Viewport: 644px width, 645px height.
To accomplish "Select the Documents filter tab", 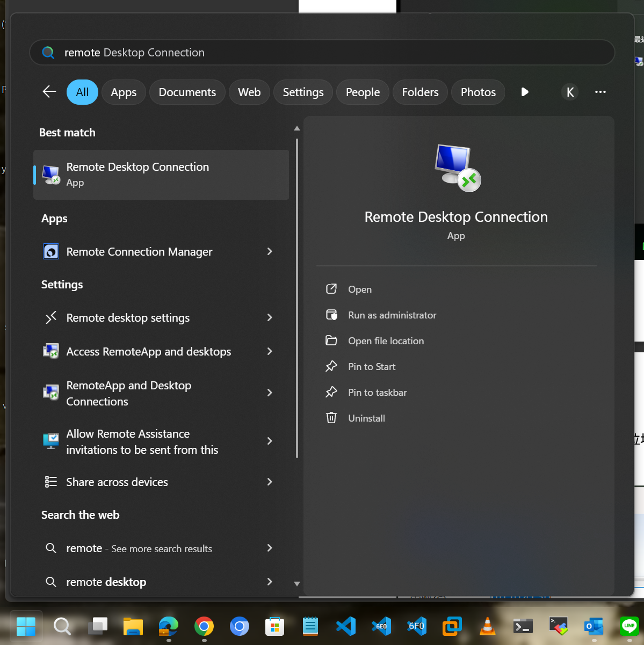I will [x=187, y=92].
